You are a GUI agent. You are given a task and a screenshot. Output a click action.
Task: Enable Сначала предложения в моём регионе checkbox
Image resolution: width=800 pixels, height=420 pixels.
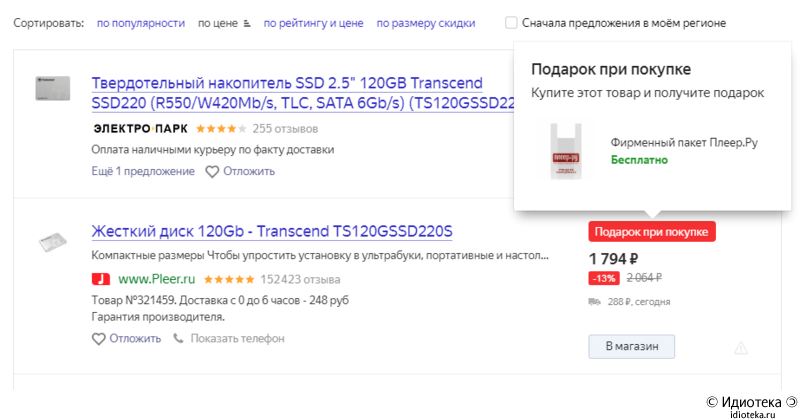tap(511, 23)
